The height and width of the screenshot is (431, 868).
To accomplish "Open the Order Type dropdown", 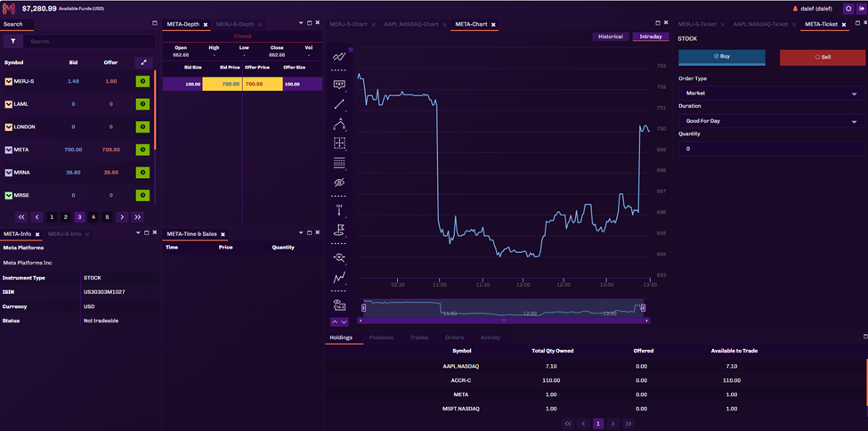I will pyautogui.click(x=771, y=93).
